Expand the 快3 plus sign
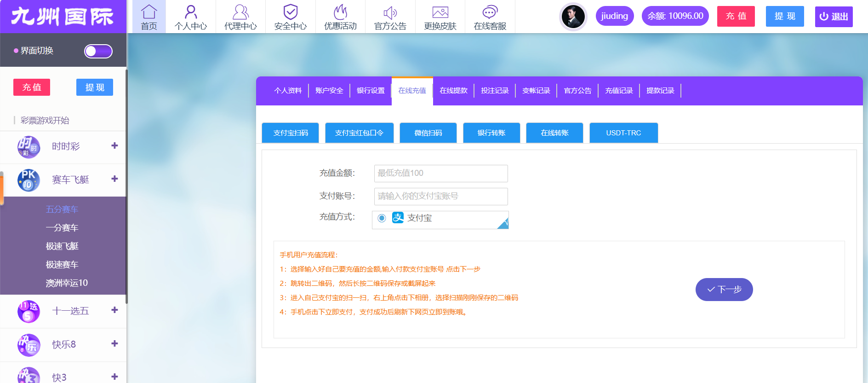Image resolution: width=868 pixels, height=383 pixels. 114,377
